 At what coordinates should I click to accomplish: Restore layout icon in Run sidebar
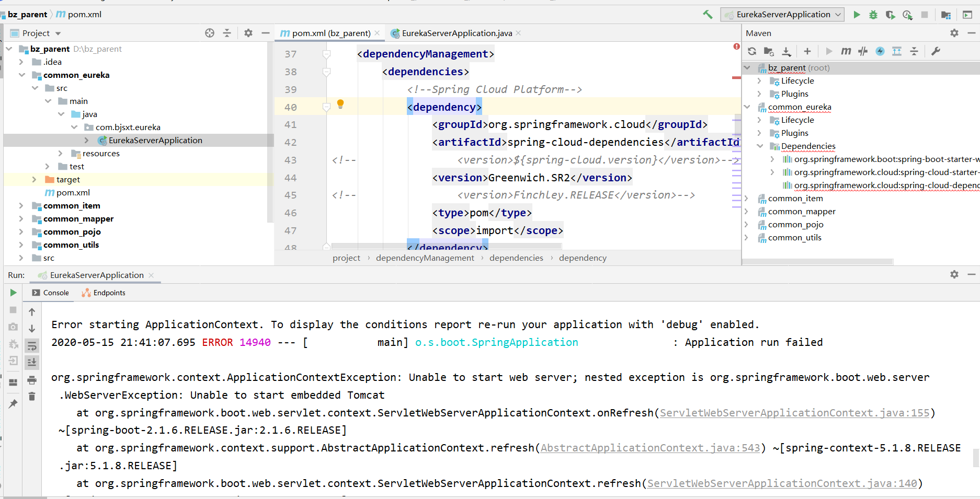coord(13,382)
